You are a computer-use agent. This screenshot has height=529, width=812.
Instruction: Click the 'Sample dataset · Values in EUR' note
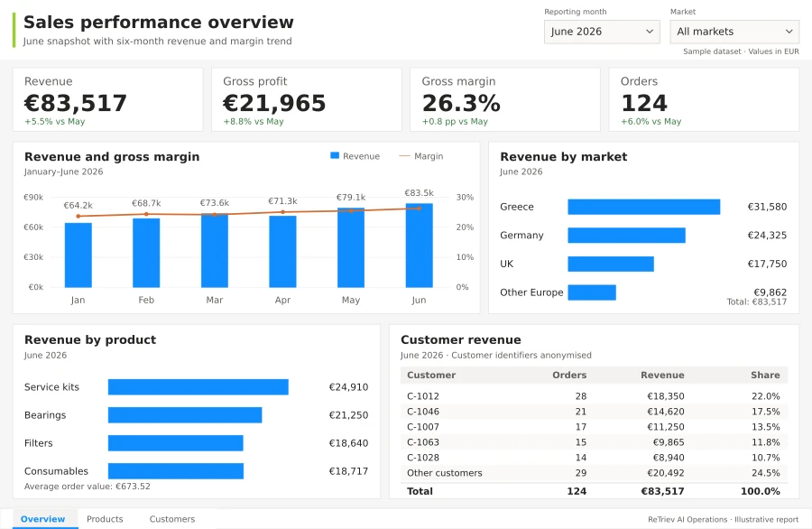coord(741,51)
